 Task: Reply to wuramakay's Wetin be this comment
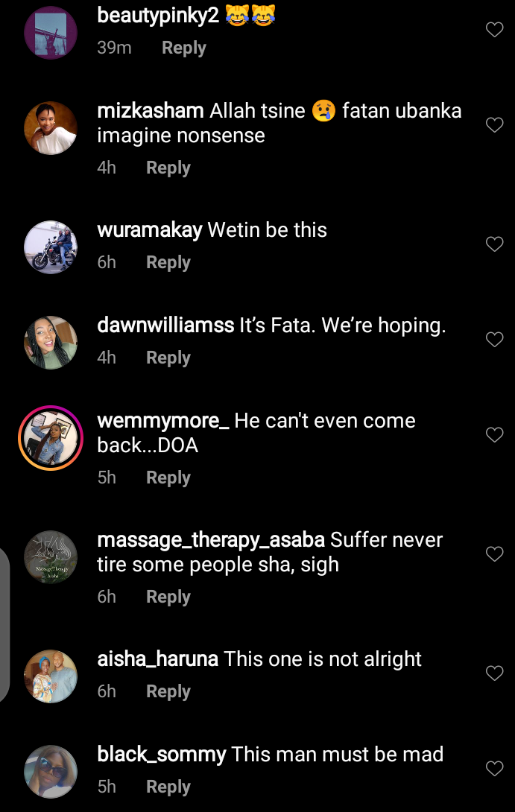click(x=168, y=262)
